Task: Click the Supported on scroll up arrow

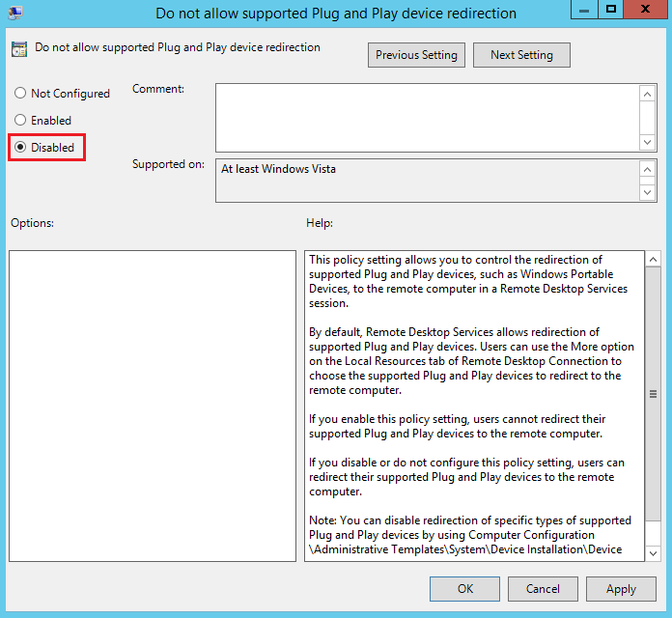Action: point(647,170)
